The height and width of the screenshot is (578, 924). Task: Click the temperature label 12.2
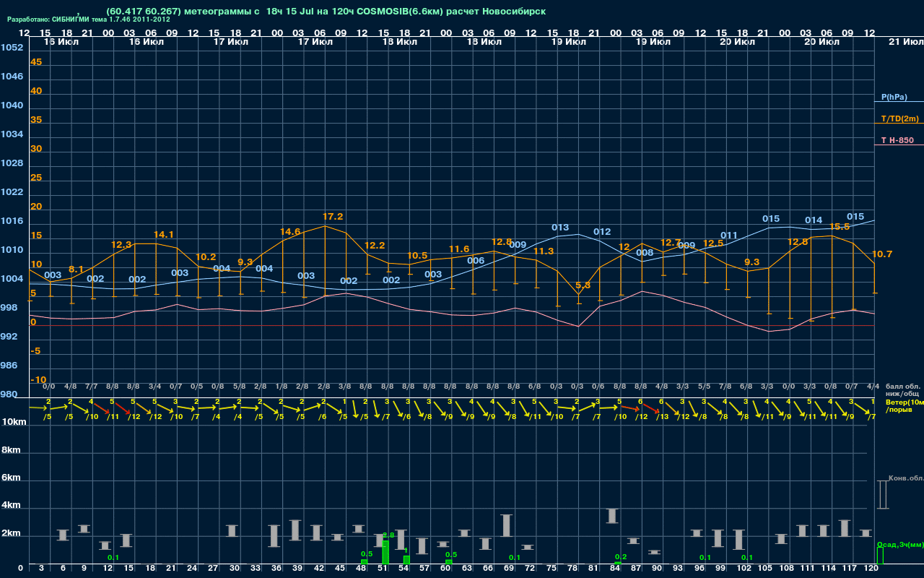pyautogui.click(x=375, y=245)
